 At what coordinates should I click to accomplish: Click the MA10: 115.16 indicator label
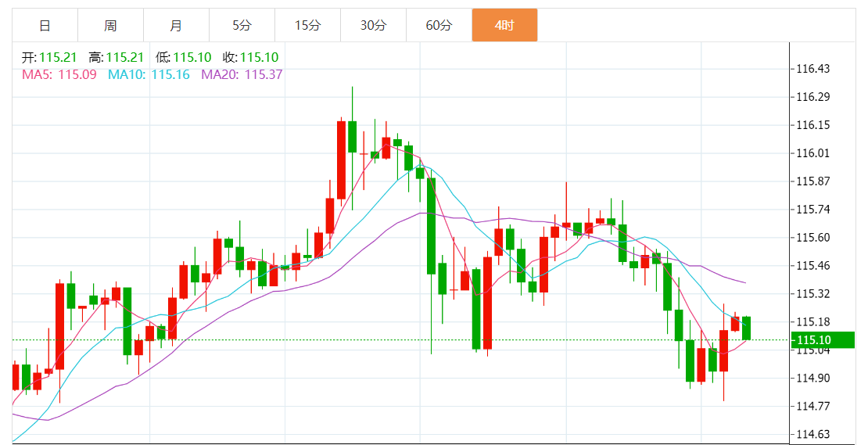point(149,75)
